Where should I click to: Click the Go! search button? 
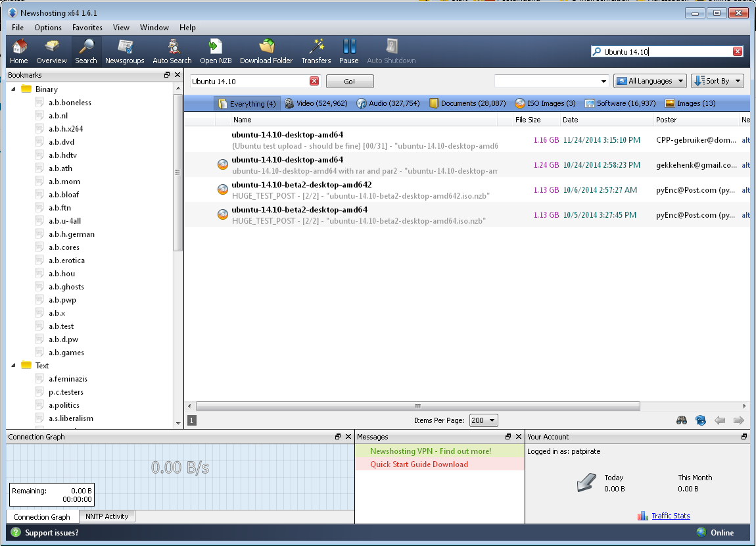(x=350, y=81)
